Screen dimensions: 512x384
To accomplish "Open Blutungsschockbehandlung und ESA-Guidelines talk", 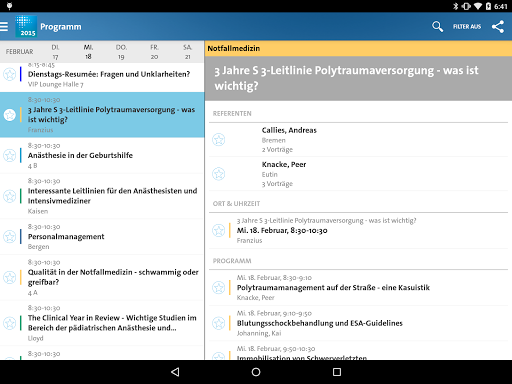I will [x=358, y=323].
